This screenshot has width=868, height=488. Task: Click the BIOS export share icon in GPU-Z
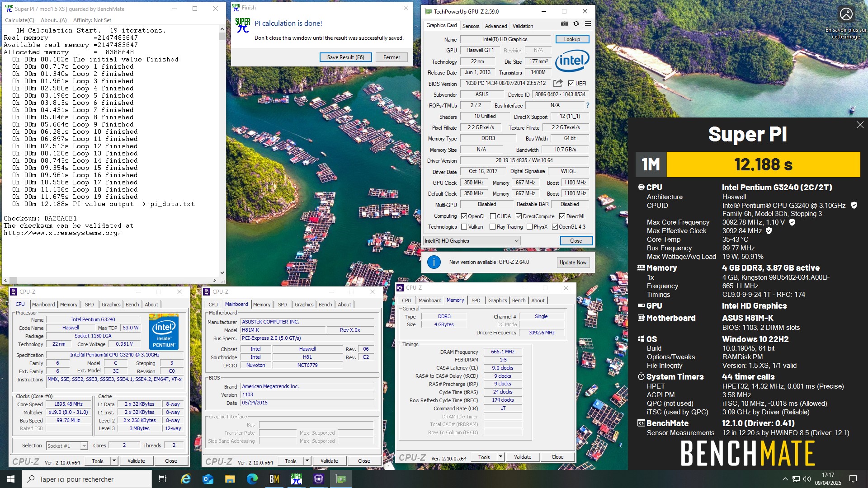[558, 83]
